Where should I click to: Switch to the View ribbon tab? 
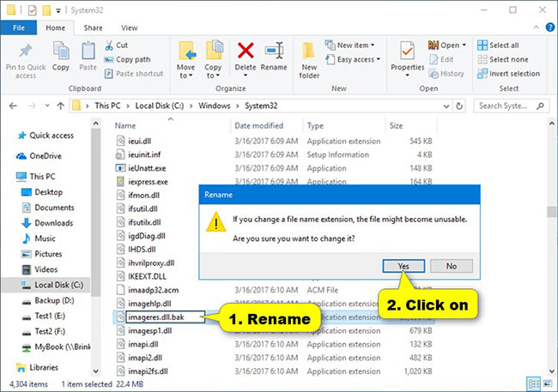click(129, 27)
